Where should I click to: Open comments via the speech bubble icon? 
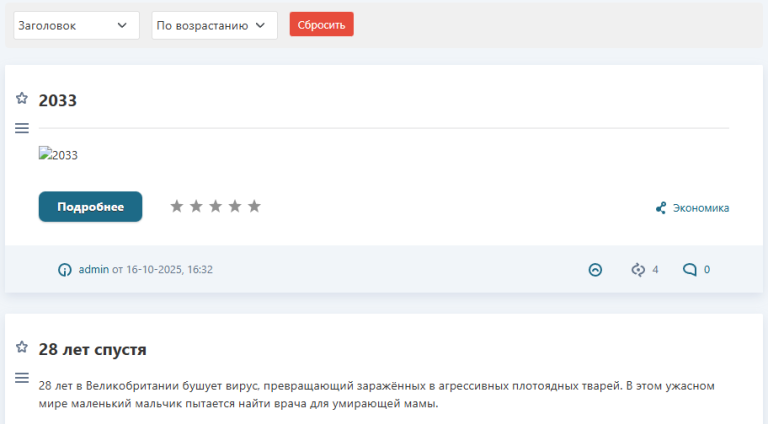(x=689, y=269)
